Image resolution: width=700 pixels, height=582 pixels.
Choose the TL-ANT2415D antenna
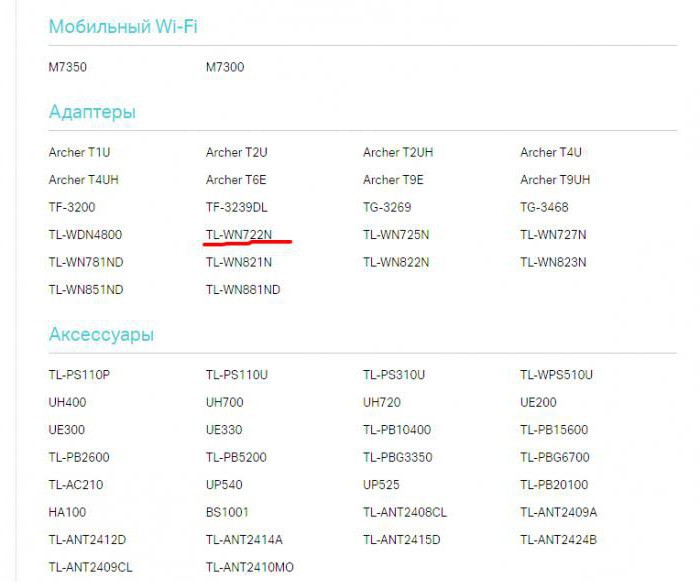402,540
